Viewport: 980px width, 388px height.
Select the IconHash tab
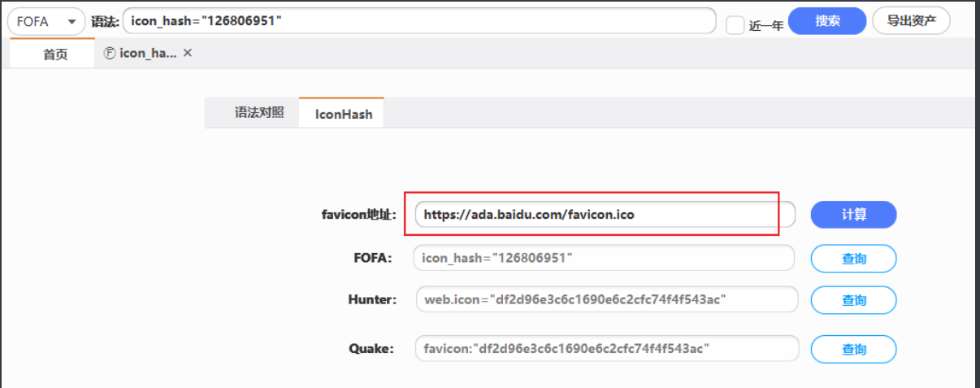(344, 114)
